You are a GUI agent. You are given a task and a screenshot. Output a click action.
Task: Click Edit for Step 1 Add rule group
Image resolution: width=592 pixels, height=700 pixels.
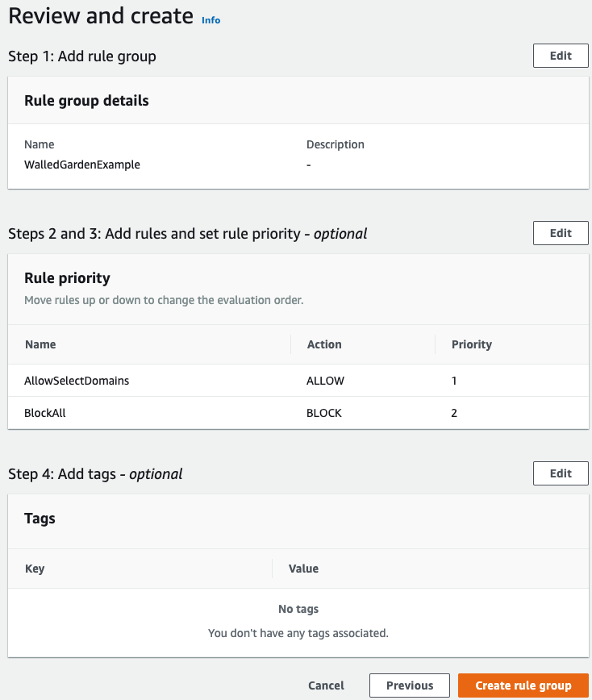pos(561,56)
